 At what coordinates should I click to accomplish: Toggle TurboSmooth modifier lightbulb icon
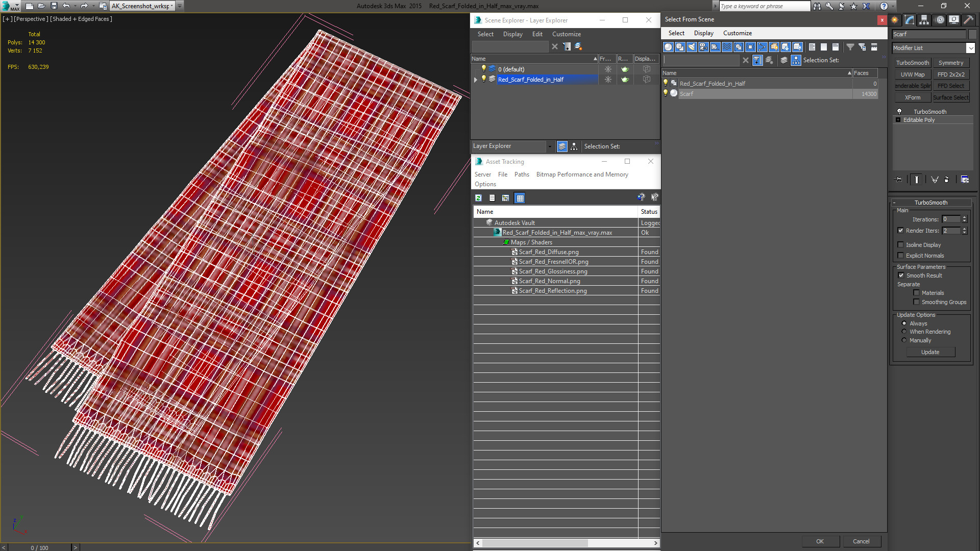[x=899, y=112]
